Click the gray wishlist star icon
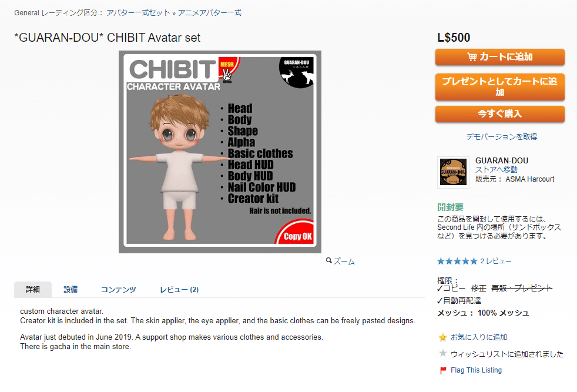This screenshot has height=392, width=577. coord(442,353)
